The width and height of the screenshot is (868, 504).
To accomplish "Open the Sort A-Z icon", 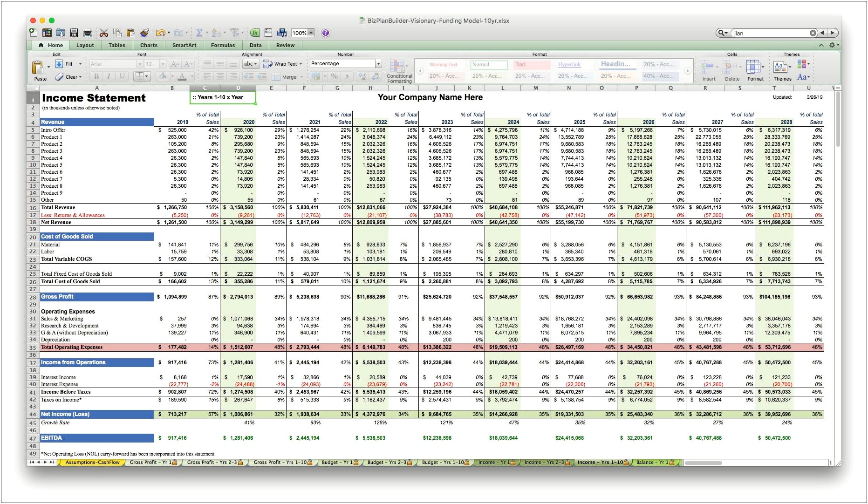I will click(x=216, y=33).
